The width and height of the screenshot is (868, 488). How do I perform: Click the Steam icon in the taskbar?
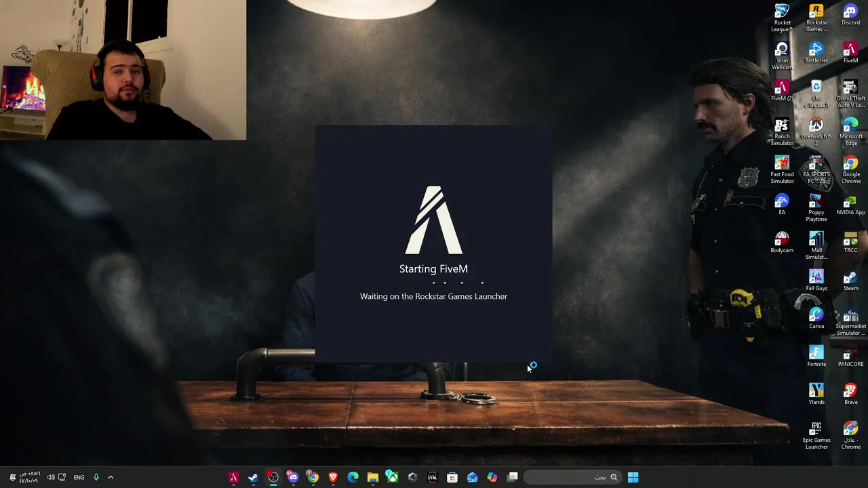(x=253, y=477)
